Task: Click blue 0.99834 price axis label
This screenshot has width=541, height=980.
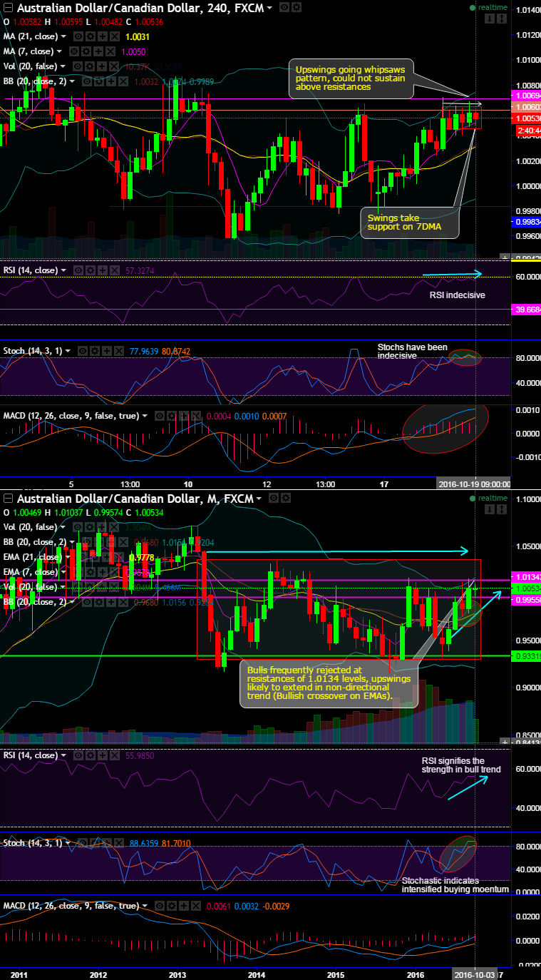Action: tap(526, 221)
